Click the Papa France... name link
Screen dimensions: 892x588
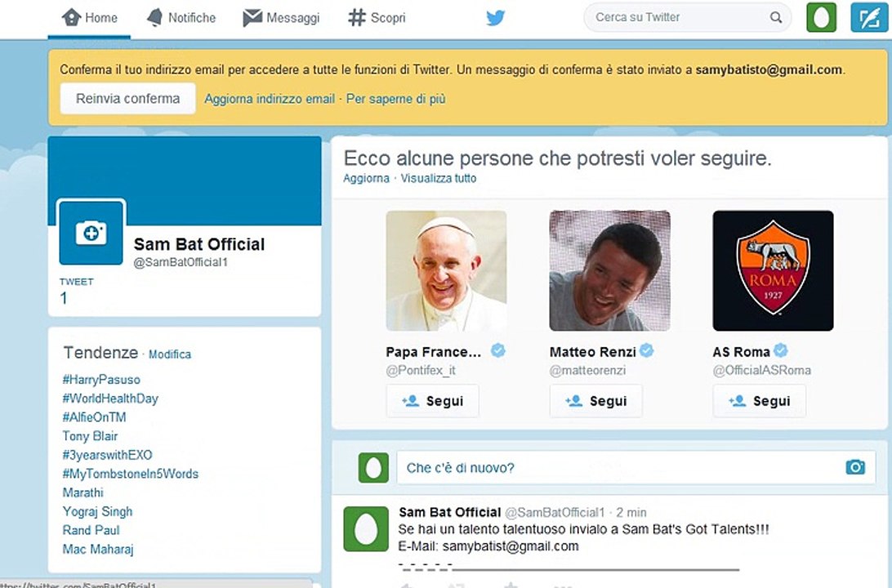[434, 352]
